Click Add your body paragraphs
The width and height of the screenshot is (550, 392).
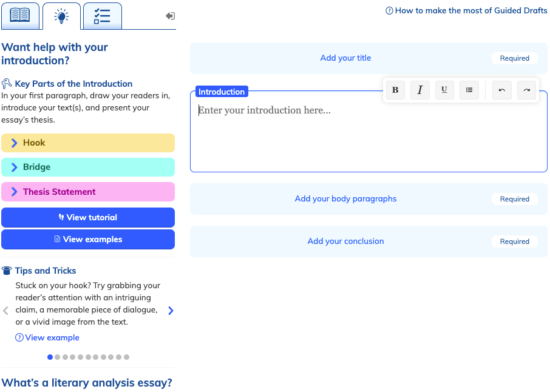[345, 199]
